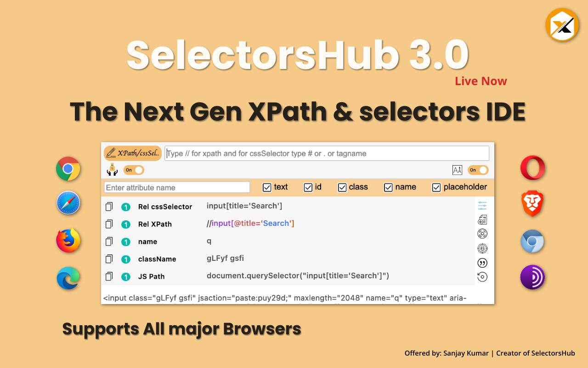Open the blue sliders settings icon
This screenshot has width=588, height=368.
click(x=482, y=206)
